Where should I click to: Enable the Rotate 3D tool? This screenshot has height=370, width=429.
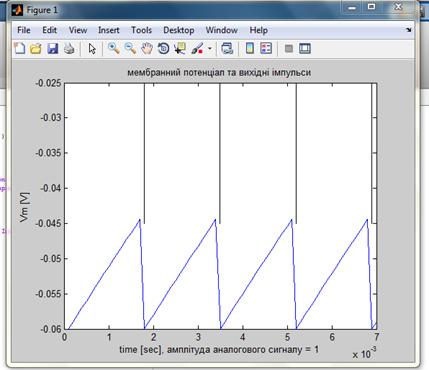click(163, 49)
